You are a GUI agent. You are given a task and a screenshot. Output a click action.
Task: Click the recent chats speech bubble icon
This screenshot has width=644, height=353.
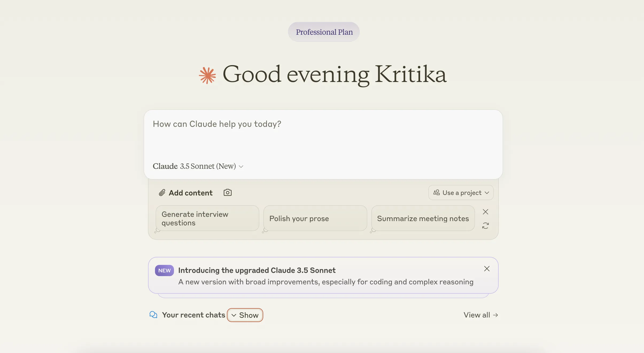(x=153, y=315)
